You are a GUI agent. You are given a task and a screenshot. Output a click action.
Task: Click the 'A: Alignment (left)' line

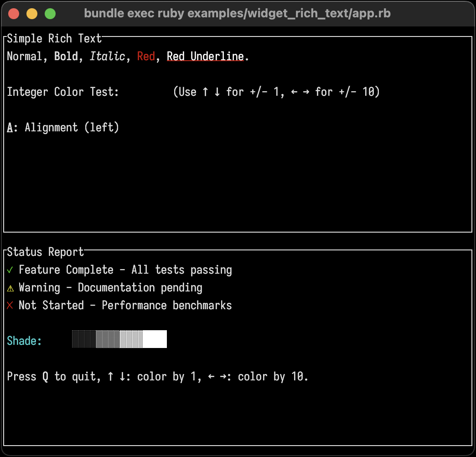point(63,127)
